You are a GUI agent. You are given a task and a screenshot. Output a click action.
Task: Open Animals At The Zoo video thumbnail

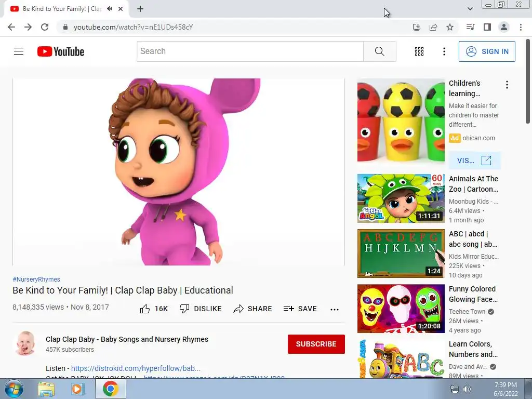pyautogui.click(x=401, y=198)
